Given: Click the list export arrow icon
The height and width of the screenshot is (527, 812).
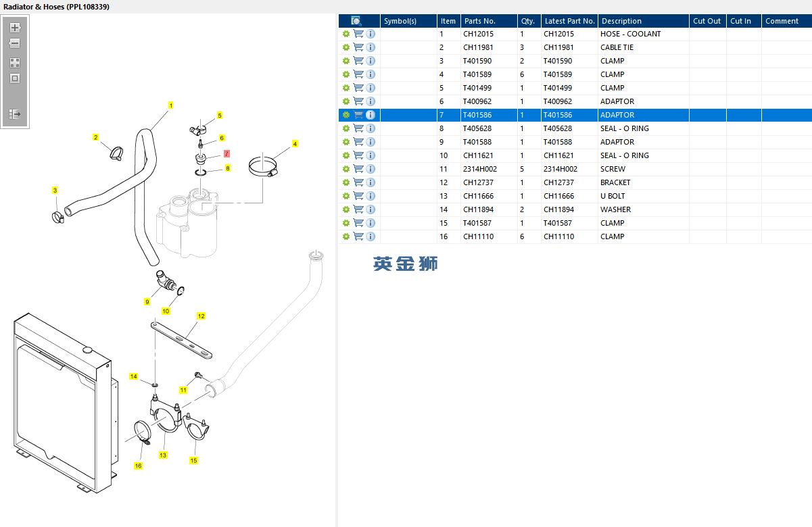Looking at the screenshot, I should (x=15, y=114).
